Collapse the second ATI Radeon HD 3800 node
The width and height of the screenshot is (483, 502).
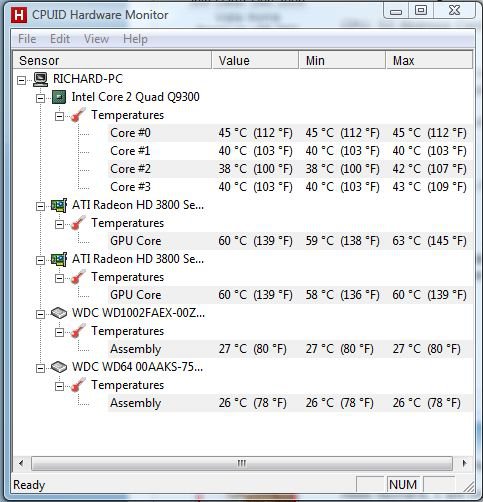[x=40, y=260]
